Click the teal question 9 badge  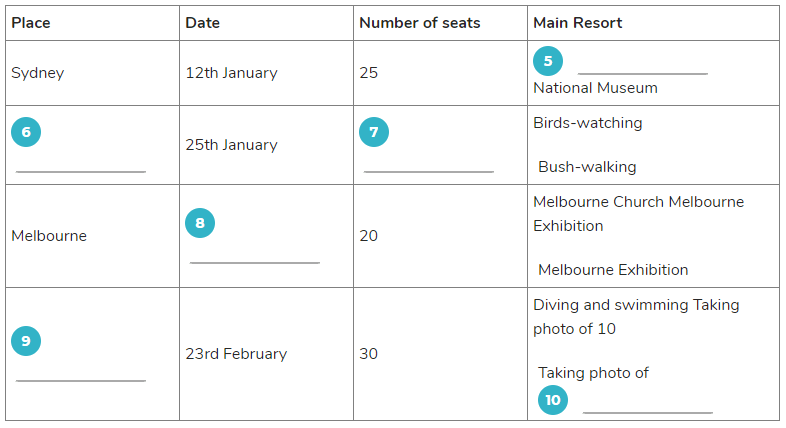(26, 341)
